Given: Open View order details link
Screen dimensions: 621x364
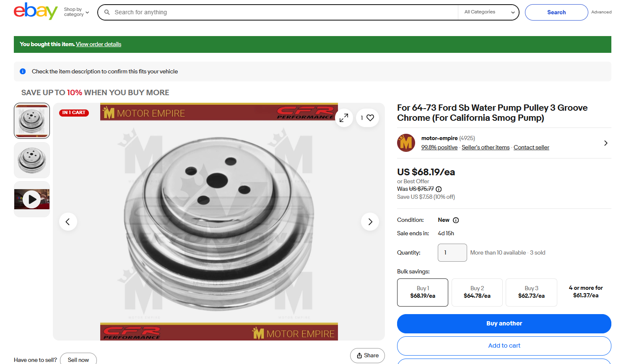Looking at the screenshot, I should click(x=99, y=44).
